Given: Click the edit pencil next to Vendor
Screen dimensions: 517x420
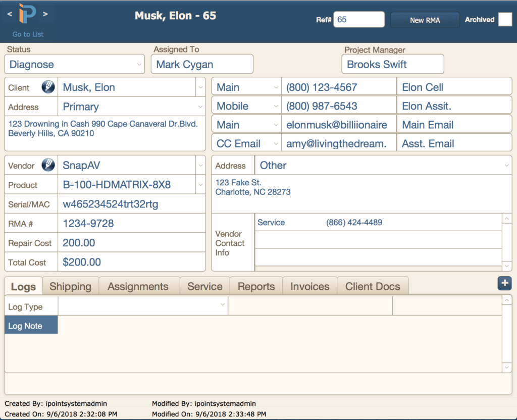Looking at the screenshot, I should coord(47,165).
